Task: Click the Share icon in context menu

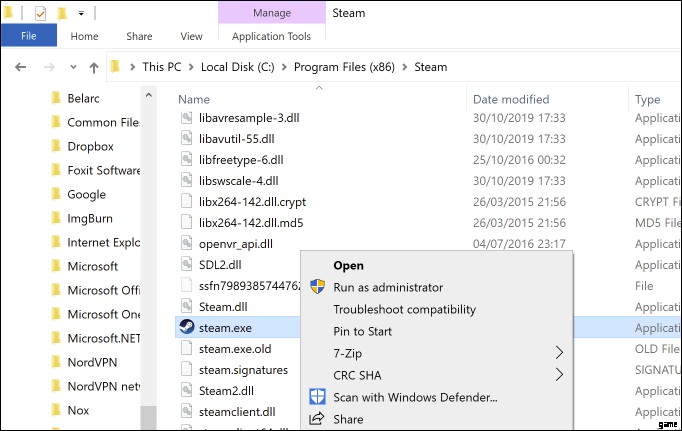Action: [x=318, y=419]
